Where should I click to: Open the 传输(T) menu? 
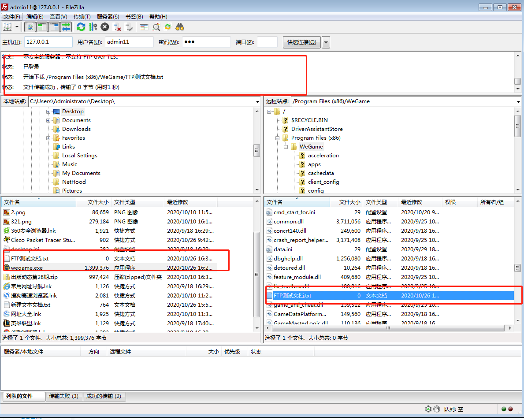click(82, 16)
